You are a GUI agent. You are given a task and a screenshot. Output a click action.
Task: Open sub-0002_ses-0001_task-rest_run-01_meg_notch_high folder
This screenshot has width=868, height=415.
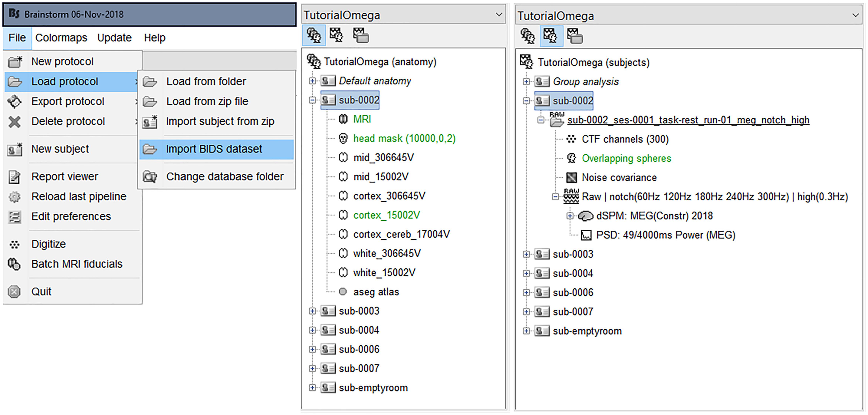click(x=688, y=120)
